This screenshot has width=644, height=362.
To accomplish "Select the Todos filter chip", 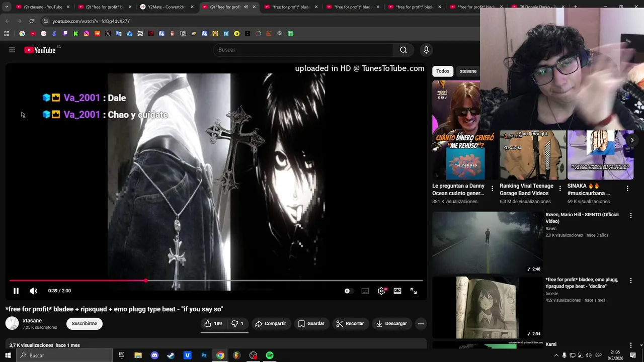I will 443,71.
